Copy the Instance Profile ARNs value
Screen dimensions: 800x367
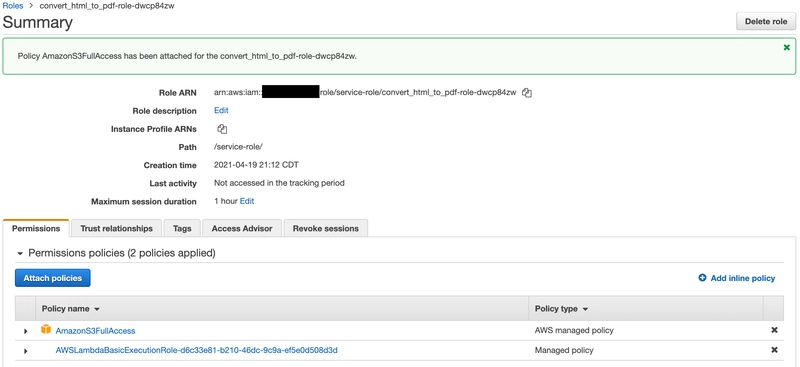click(222, 129)
